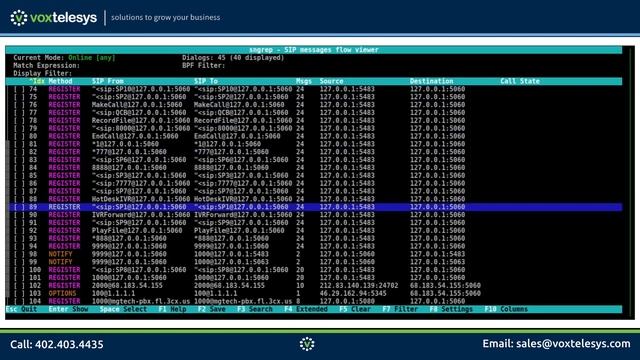The width and height of the screenshot is (640, 360).
Task: Click 100@1.1.1.1 in SIP To column
Action: point(216,293)
